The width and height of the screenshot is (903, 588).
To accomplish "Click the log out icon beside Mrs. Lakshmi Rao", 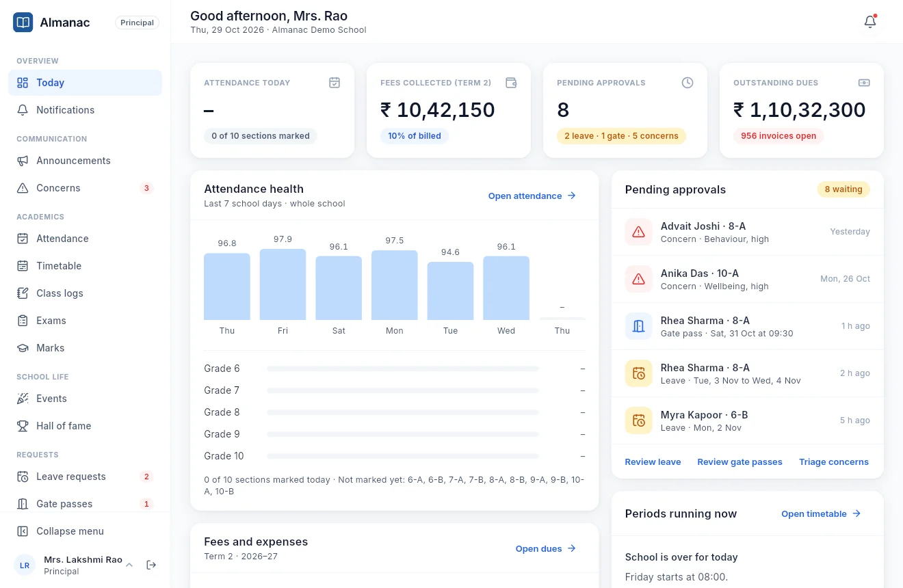I will pyautogui.click(x=152, y=565).
